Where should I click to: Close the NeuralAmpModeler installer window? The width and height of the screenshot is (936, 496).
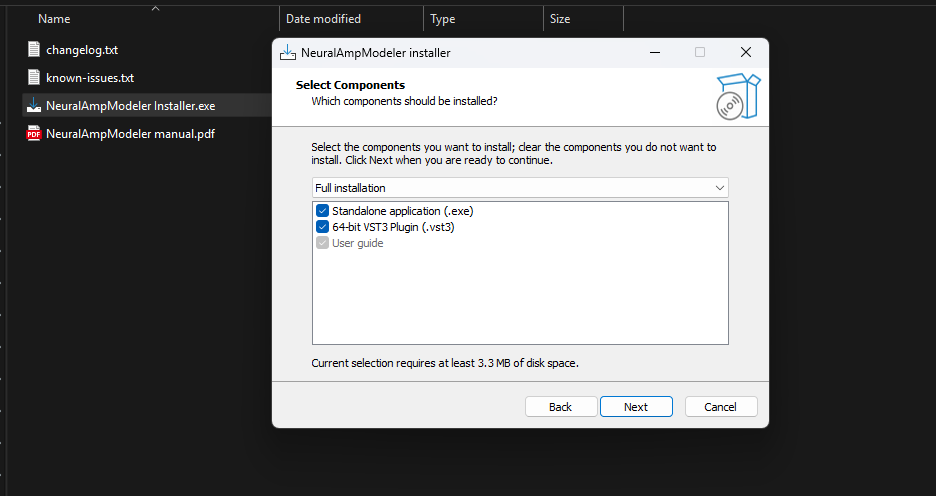click(745, 52)
